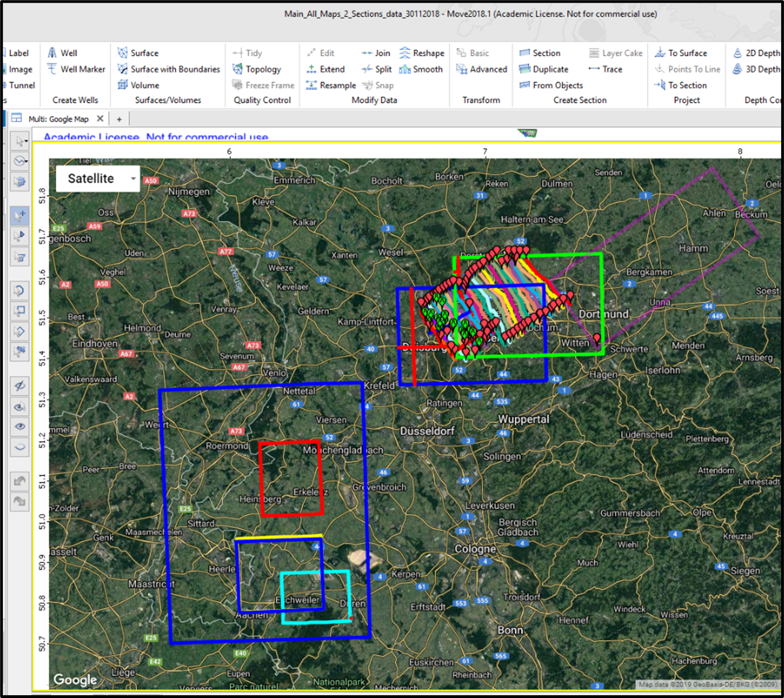Viewport: 784px width, 698px height.
Task: Click the redo arrow in sidebar
Action: click(20, 501)
